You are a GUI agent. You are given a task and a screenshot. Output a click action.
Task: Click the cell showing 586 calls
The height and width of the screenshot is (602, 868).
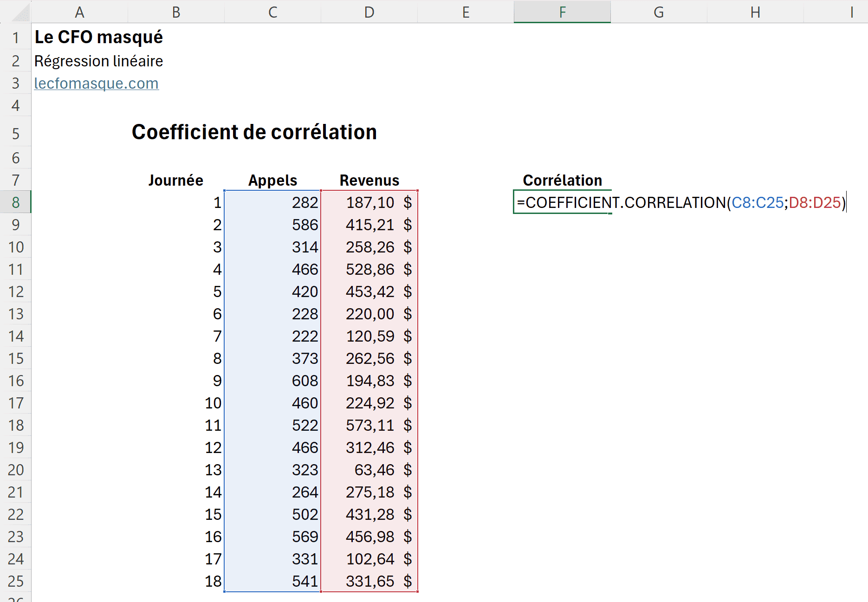coord(272,225)
